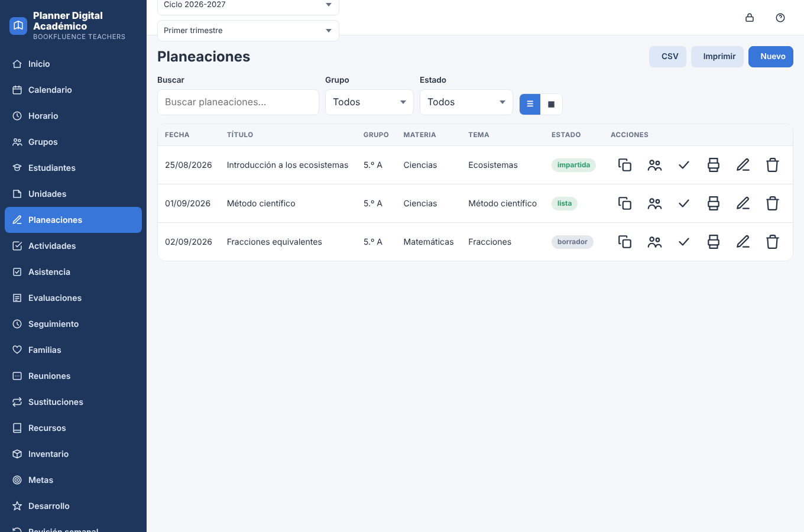This screenshot has height=532, width=804.
Task: Click the lock icon in the top bar
Action: [750, 18]
